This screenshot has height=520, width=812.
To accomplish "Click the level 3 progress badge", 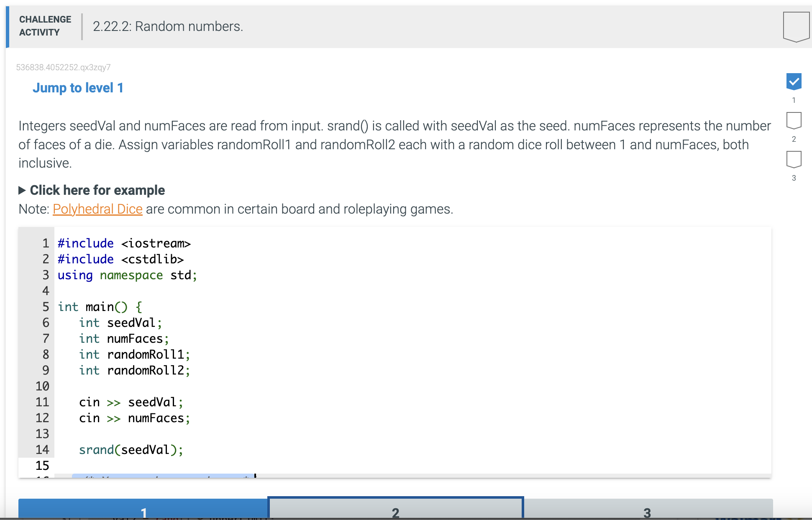I will [794, 159].
